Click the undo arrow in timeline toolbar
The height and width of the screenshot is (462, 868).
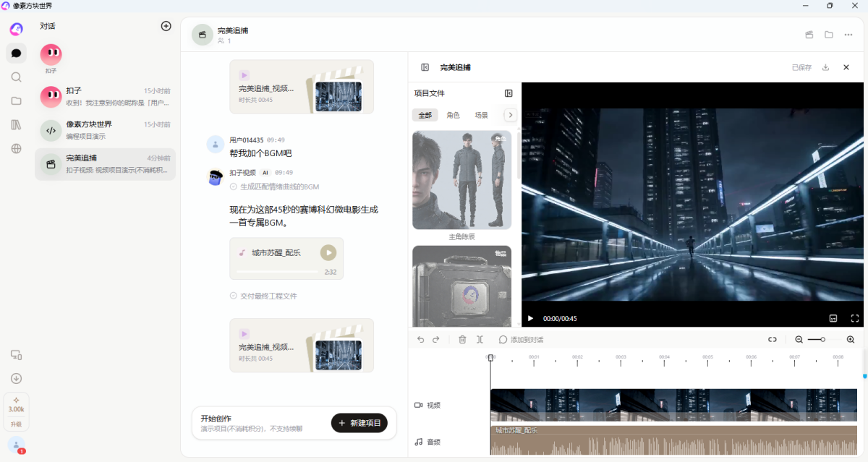[x=421, y=339]
